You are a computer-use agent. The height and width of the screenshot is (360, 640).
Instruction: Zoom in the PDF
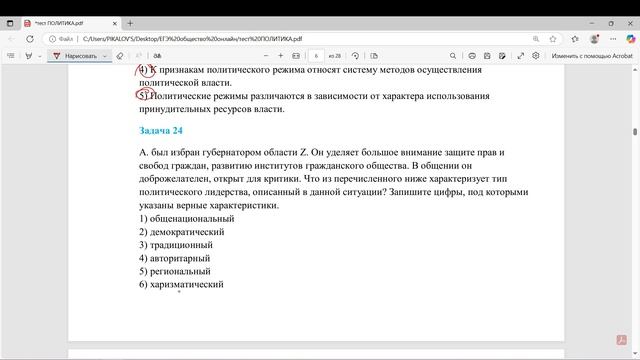tap(280, 56)
